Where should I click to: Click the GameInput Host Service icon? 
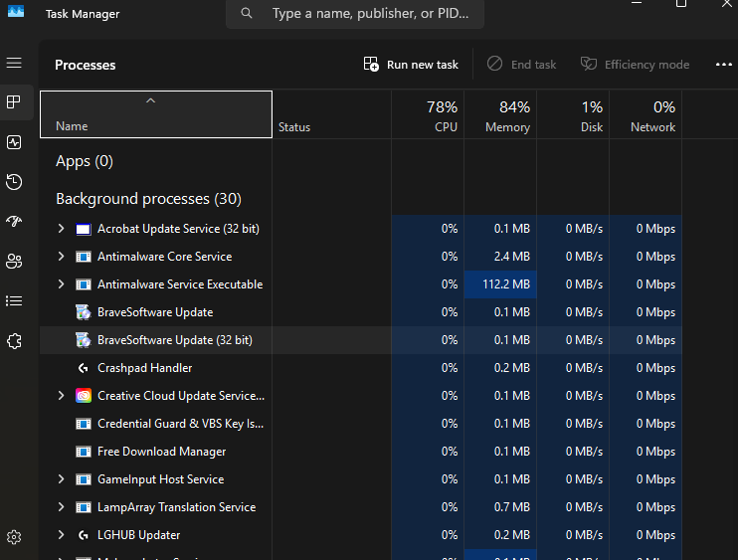point(84,479)
